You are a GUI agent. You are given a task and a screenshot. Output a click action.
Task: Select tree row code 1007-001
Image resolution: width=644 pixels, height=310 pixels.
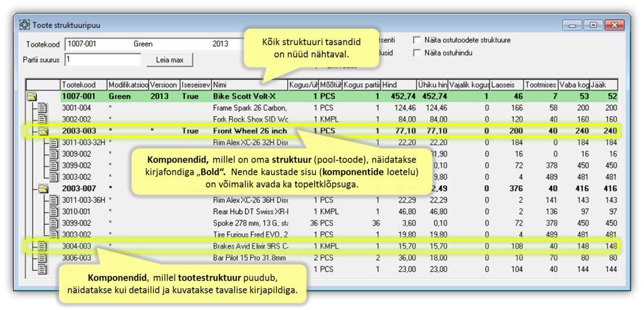(x=79, y=97)
